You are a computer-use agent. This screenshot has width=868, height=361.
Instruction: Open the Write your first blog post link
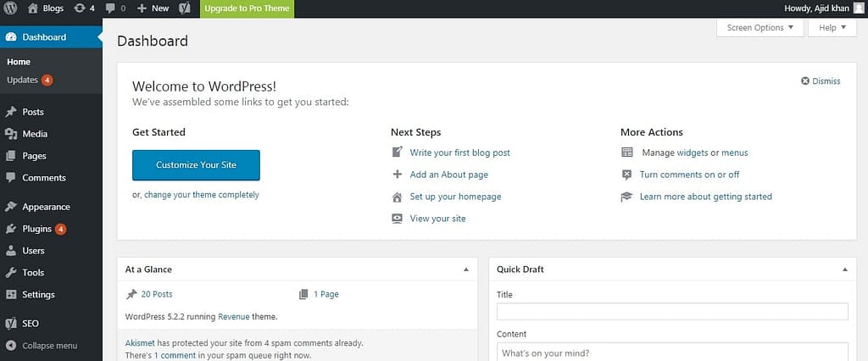pyautogui.click(x=459, y=153)
